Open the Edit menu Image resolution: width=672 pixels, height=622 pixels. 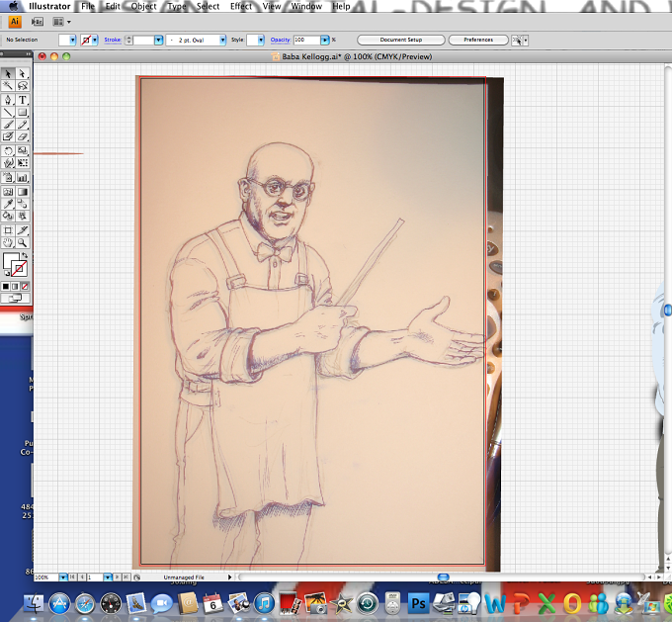[x=113, y=6]
